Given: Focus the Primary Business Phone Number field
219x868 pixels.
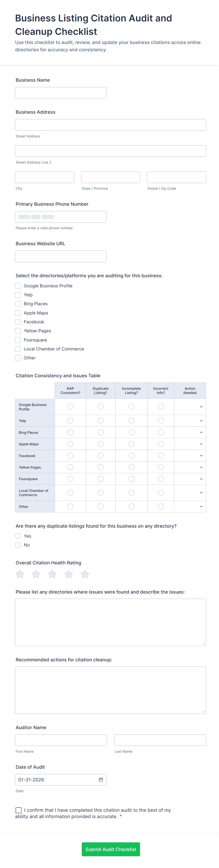Looking at the screenshot, I should point(61,217).
